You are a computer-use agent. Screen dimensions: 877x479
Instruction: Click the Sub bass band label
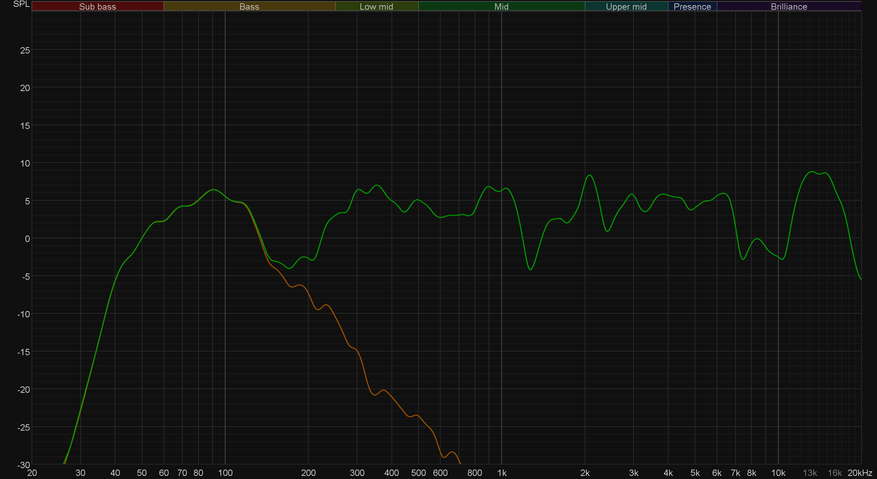coord(98,6)
